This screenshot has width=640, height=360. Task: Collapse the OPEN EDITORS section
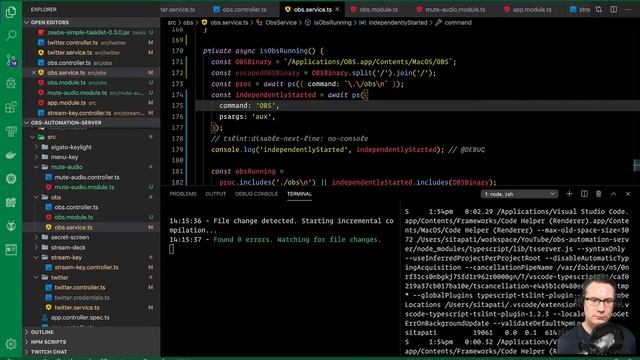91,22
